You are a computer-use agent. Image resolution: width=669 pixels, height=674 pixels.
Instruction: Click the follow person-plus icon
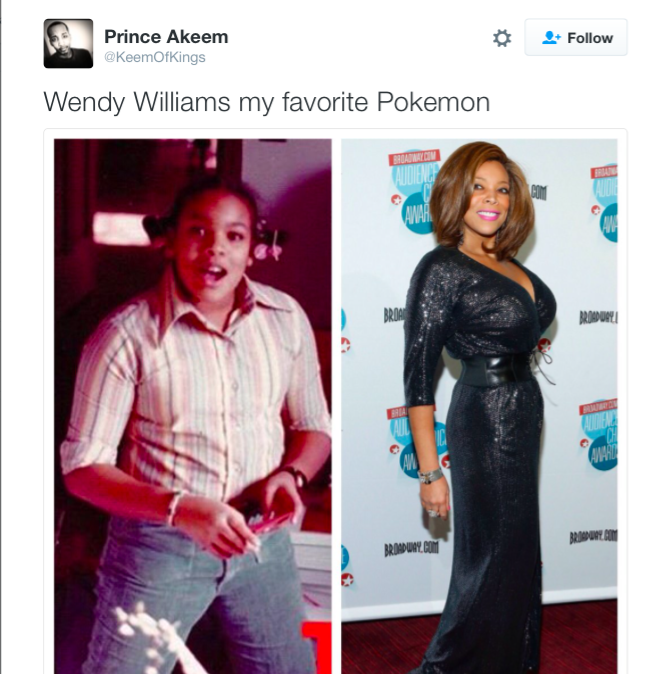point(551,38)
